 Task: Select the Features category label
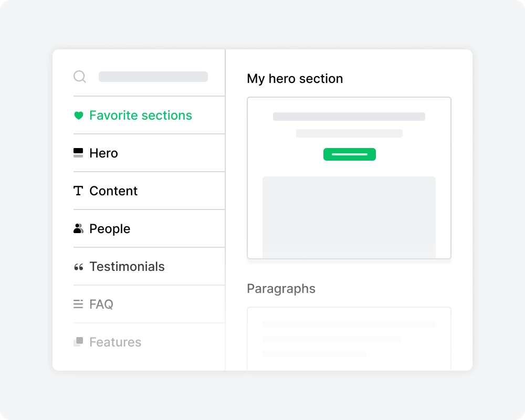(115, 342)
